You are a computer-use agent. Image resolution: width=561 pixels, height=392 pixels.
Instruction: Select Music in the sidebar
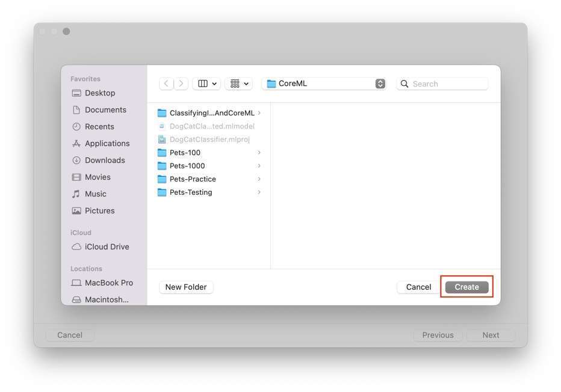click(95, 194)
